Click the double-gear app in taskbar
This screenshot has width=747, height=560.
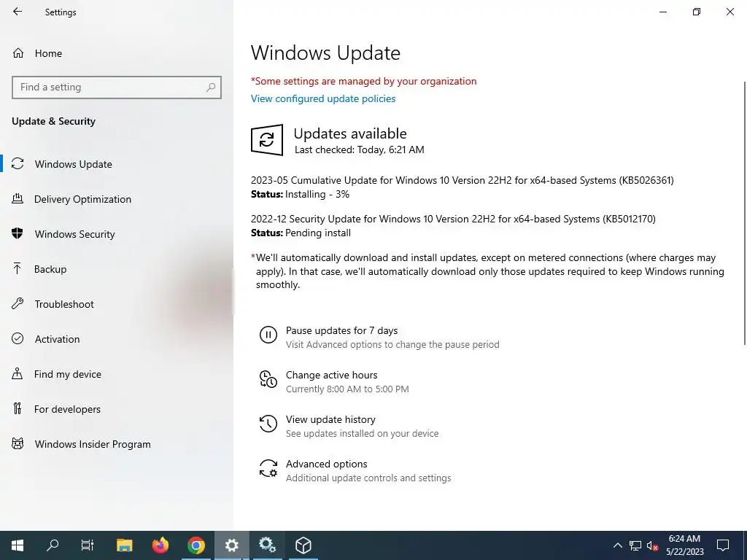(x=267, y=545)
